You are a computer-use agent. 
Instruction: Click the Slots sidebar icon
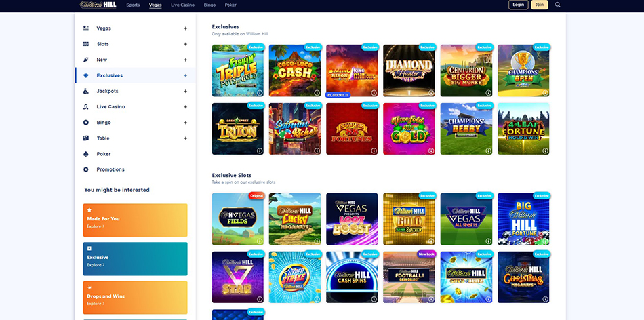point(86,44)
